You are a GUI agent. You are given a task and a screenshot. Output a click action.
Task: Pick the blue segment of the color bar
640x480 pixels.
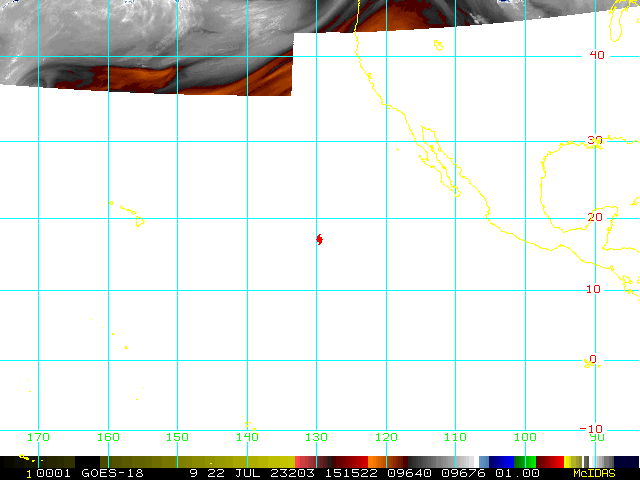tap(501, 462)
